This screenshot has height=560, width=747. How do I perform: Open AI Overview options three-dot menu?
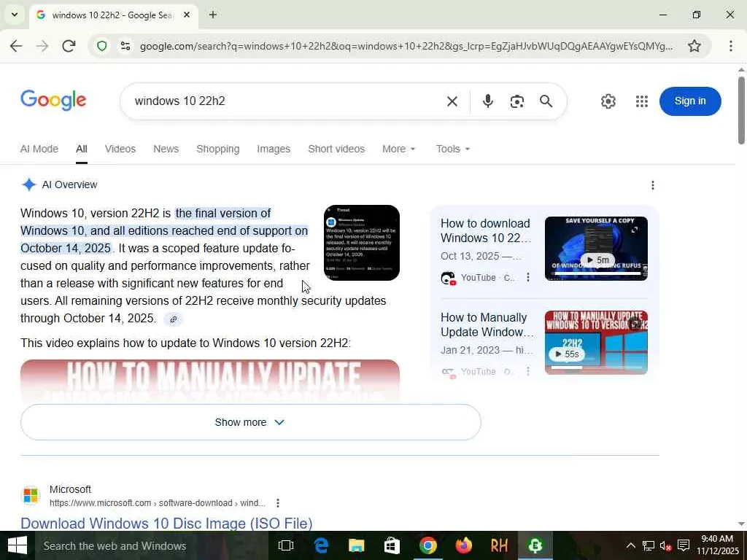tap(653, 184)
